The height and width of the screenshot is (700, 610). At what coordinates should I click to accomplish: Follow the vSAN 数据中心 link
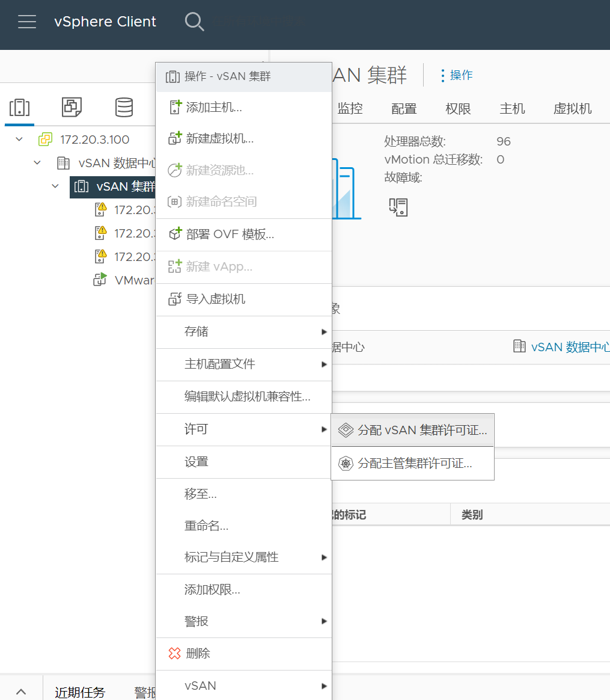pos(570,347)
